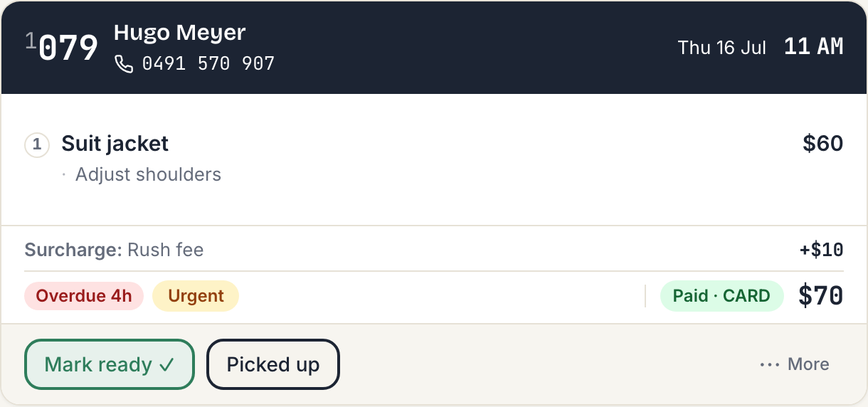Click the $60 item price
This screenshot has height=407, width=868.
[x=823, y=144]
